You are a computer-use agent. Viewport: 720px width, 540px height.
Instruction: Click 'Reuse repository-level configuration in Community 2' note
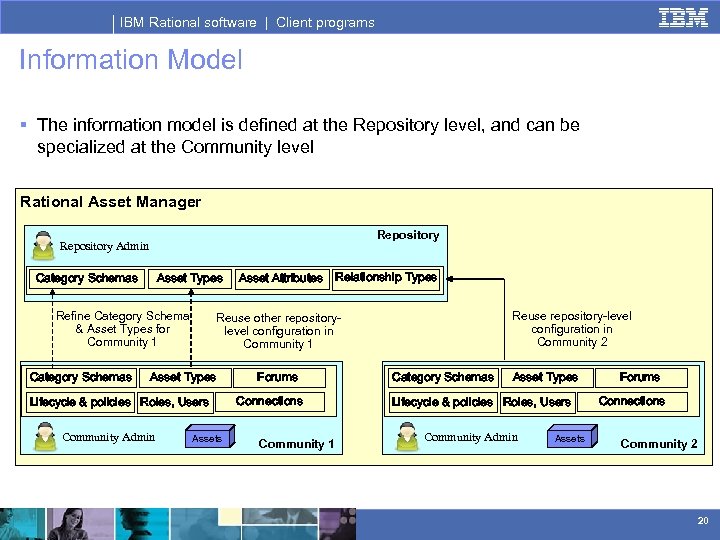(x=572, y=329)
